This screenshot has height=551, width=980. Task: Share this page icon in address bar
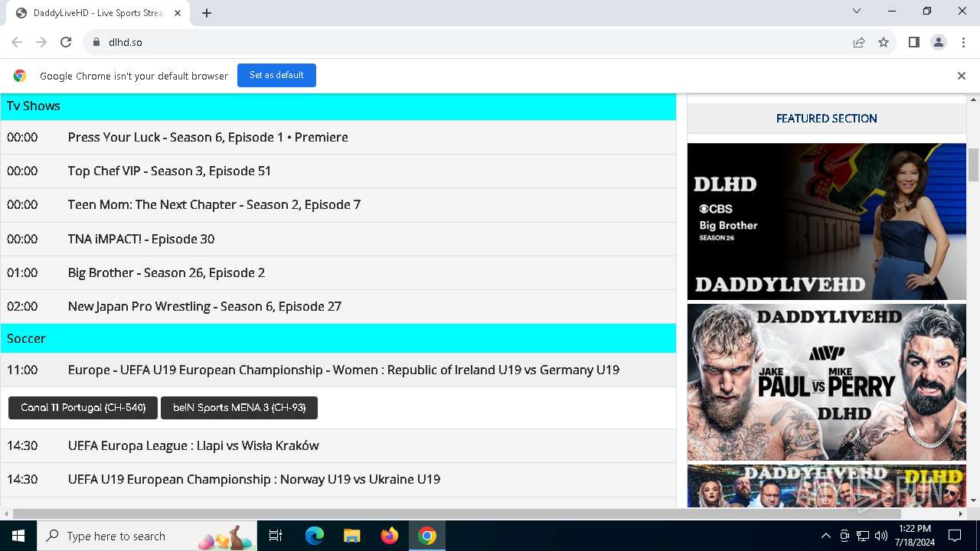[859, 42]
